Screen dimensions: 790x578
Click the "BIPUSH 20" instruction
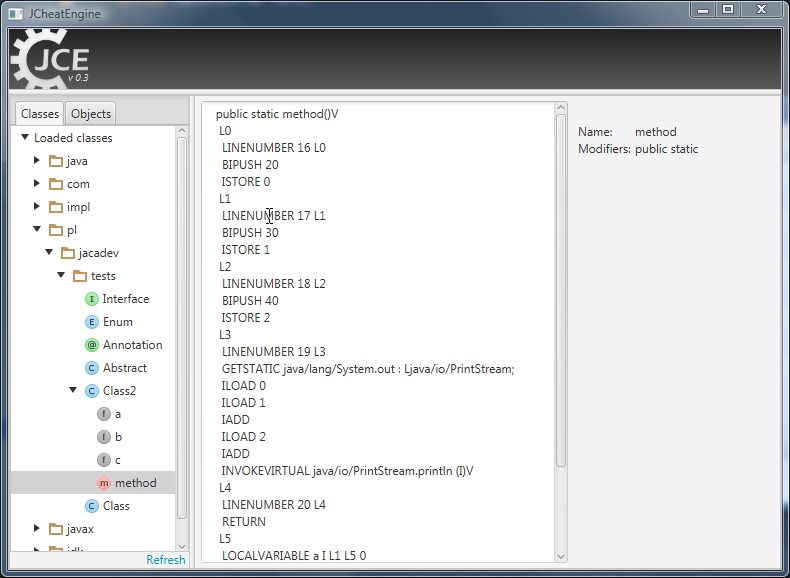pyautogui.click(x=250, y=165)
